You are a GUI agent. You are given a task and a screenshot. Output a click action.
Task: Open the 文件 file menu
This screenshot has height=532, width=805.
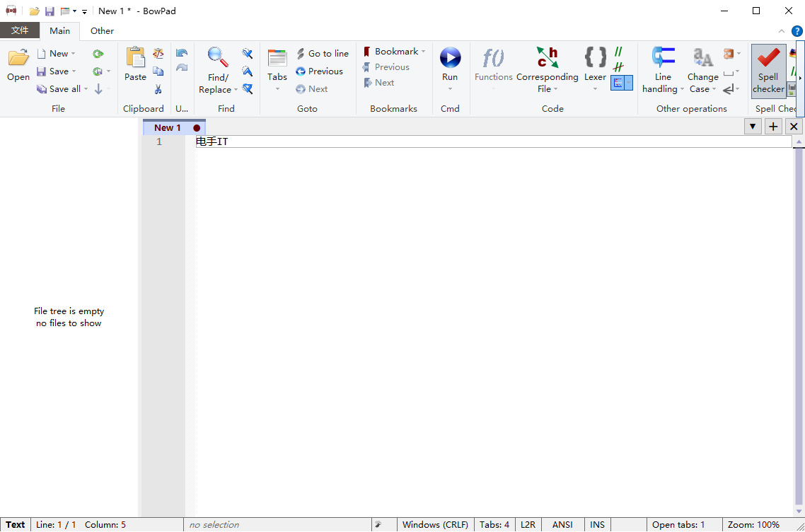click(x=20, y=31)
